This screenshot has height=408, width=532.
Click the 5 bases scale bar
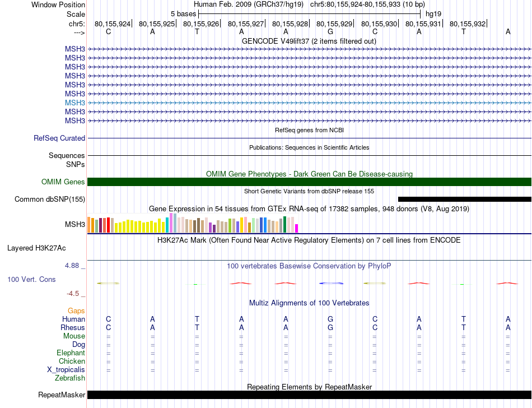[x=309, y=12]
